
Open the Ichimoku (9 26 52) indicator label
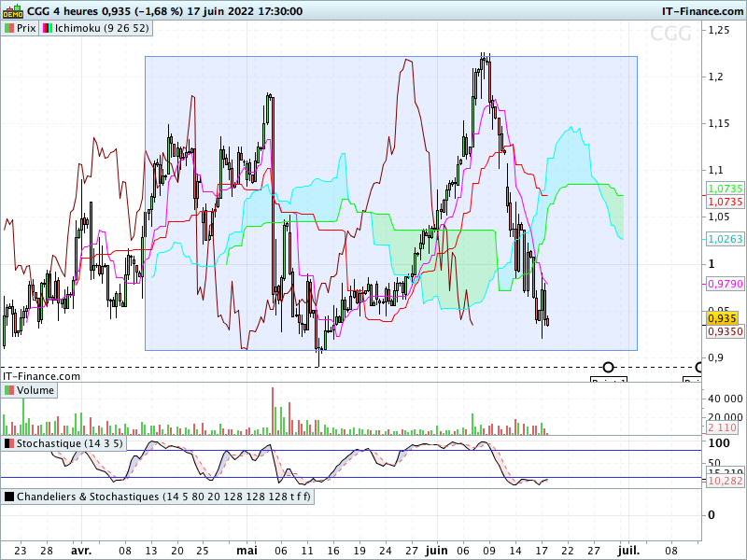tap(102, 28)
